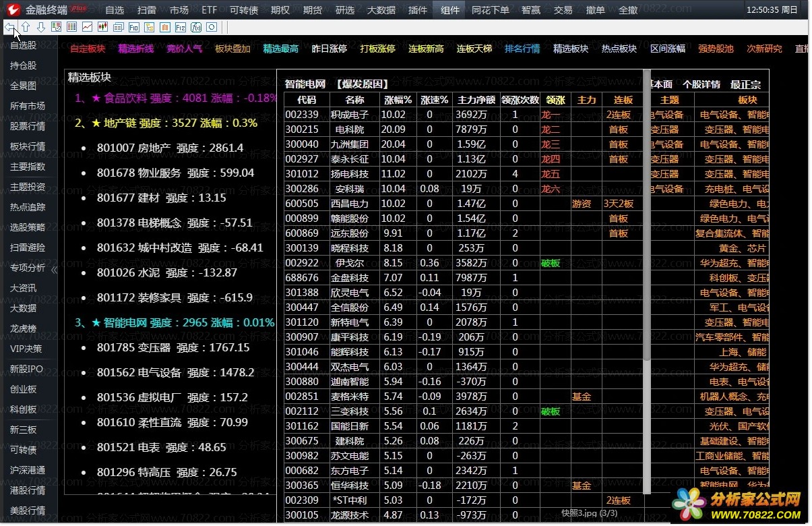
Task: Select the 801785 变压器 list row
Action: coord(173,347)
